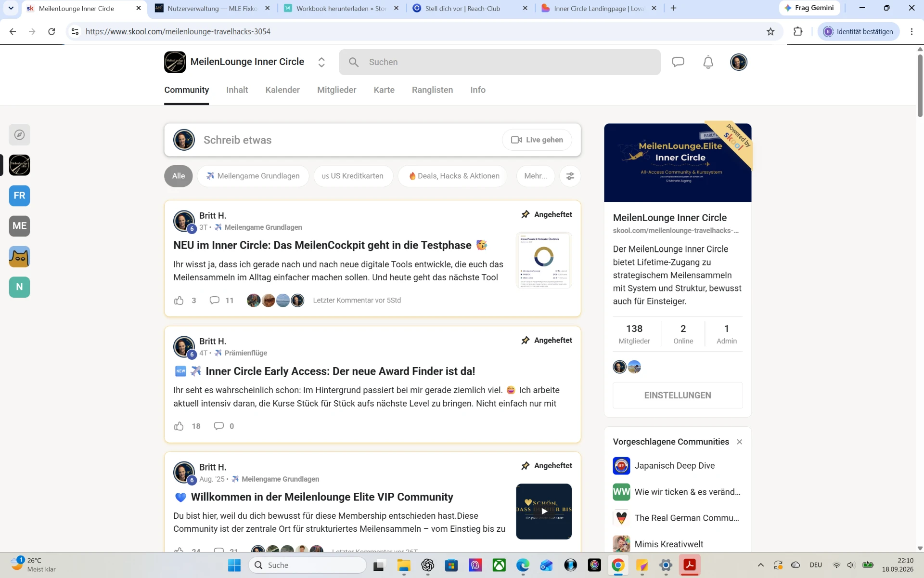Click the 1 Admin count
Image resolution: width=924 pixels, height=578 pixels.
pos(727,334)
